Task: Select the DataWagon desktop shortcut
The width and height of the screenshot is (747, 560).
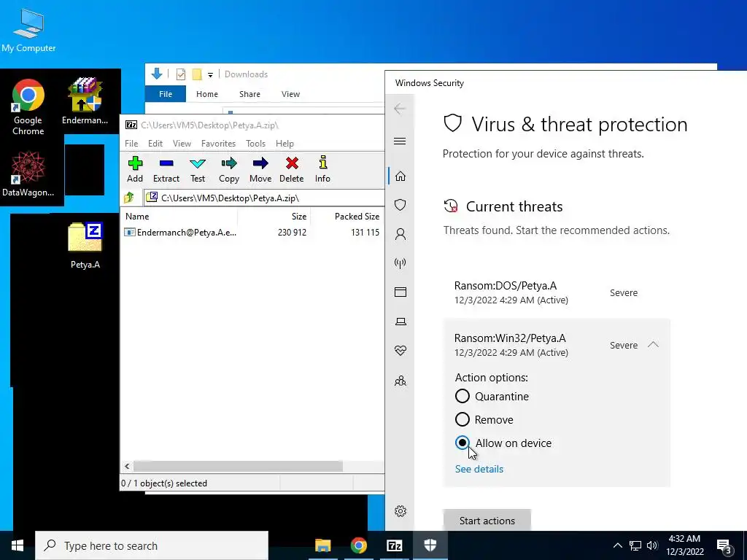Action: pyautogui.click(x=28, y=174)
